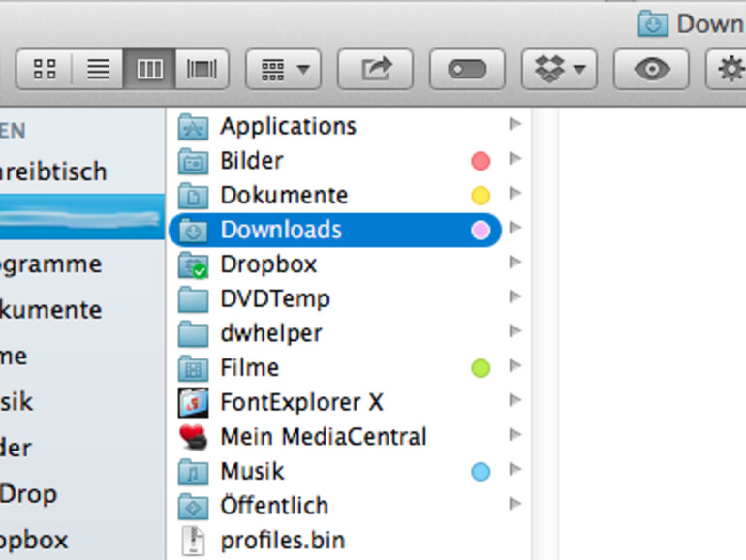Expand Dokumente via its arrow
The width and height of the screenshot is (746, 560).
tap(514, 193)
